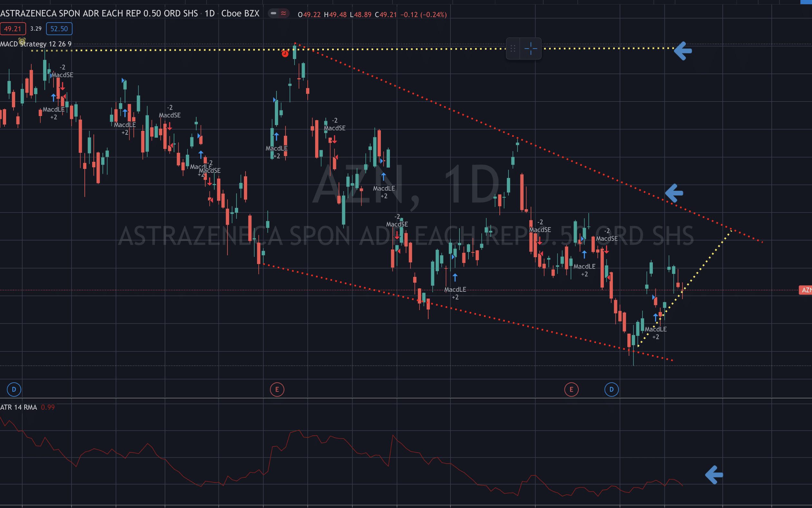Open the 1D interval in the title
The height and width of the screenshot is (508, 812).
point(209,14)
